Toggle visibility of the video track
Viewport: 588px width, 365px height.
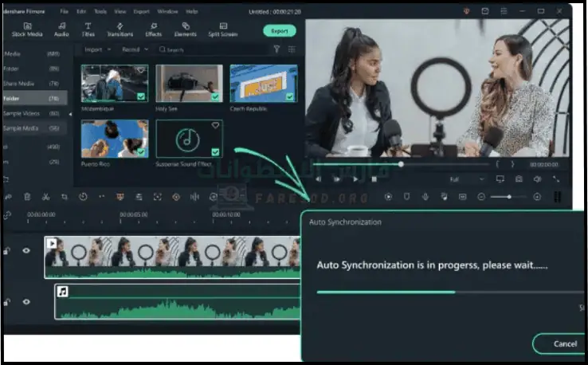[26, 250]
